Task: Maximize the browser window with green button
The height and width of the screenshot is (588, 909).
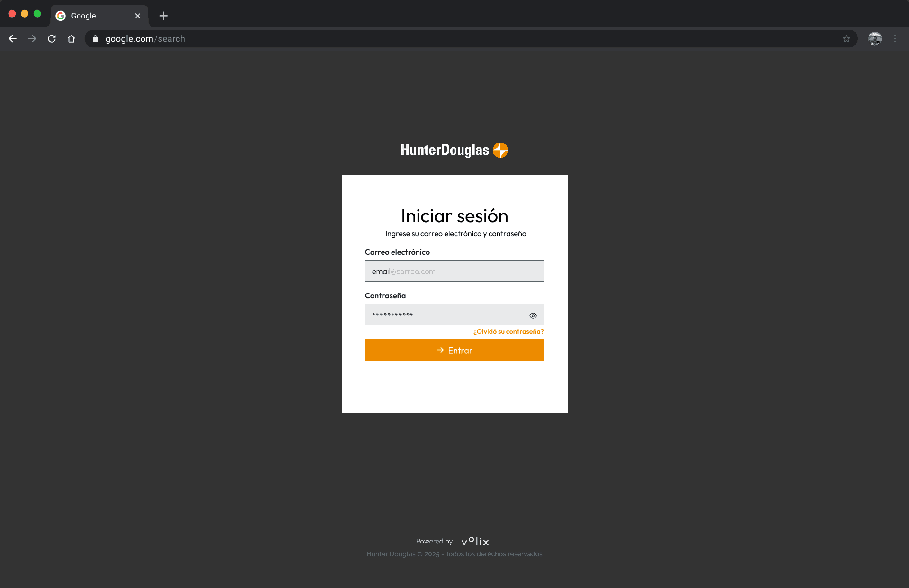Action: coord(37,14)
